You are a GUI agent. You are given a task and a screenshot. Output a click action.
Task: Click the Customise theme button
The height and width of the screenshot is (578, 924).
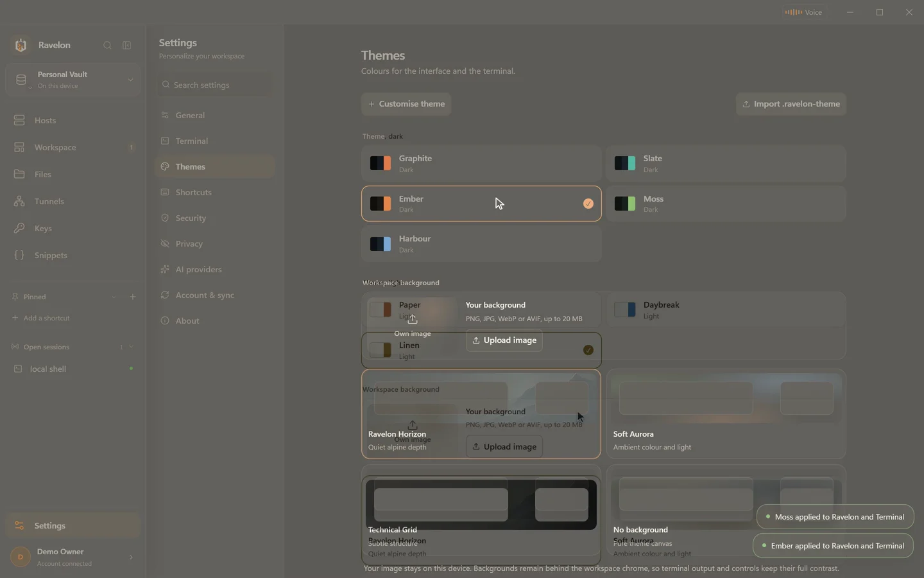[406, 104]
